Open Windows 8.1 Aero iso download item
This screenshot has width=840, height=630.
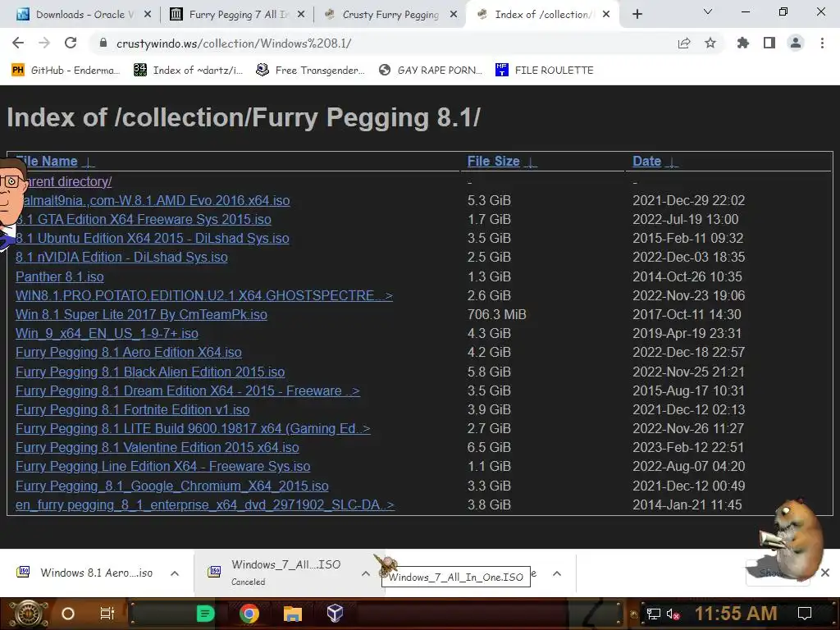[x=85, y=573]
